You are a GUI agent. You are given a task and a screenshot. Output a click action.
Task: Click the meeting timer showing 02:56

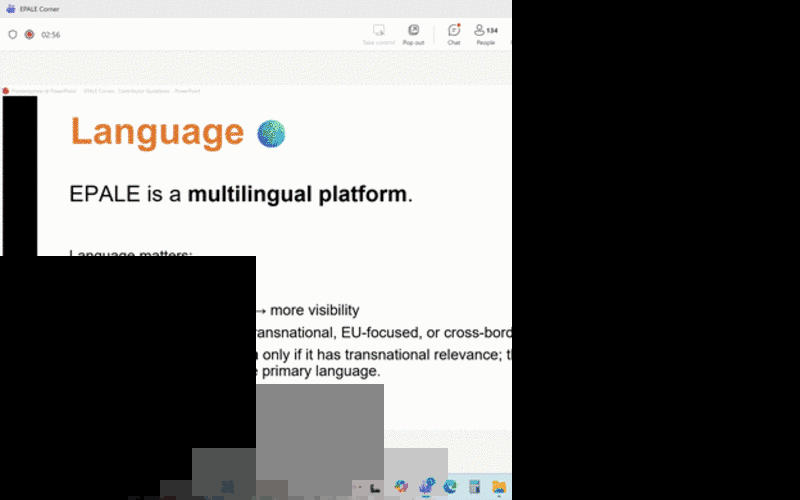51,34
